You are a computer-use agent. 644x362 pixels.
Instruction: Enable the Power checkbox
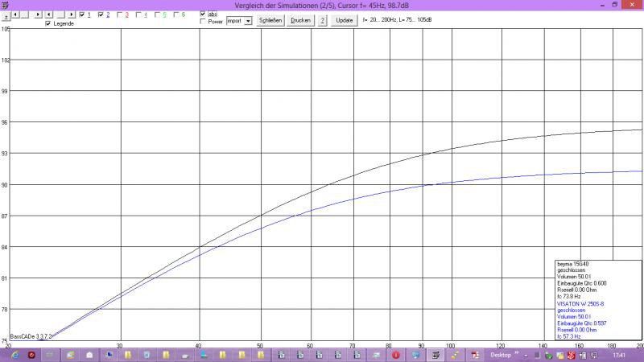(203, 22)
